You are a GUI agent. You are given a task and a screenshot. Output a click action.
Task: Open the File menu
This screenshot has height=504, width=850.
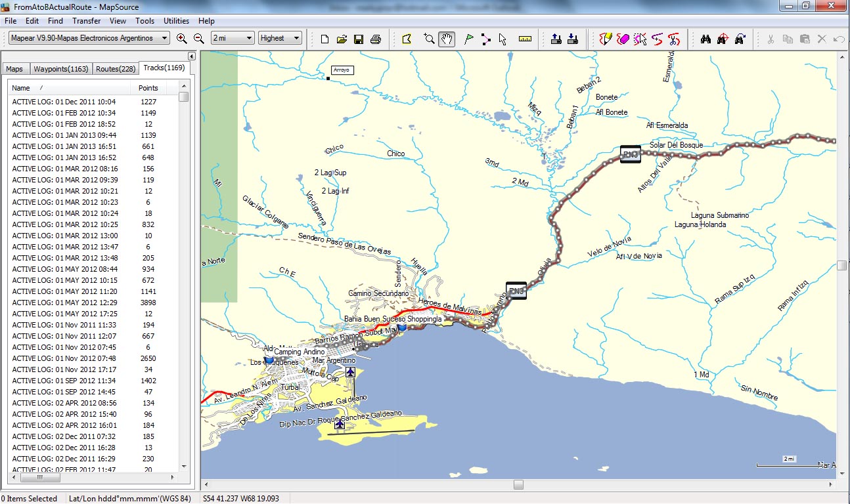click(11, 21)
